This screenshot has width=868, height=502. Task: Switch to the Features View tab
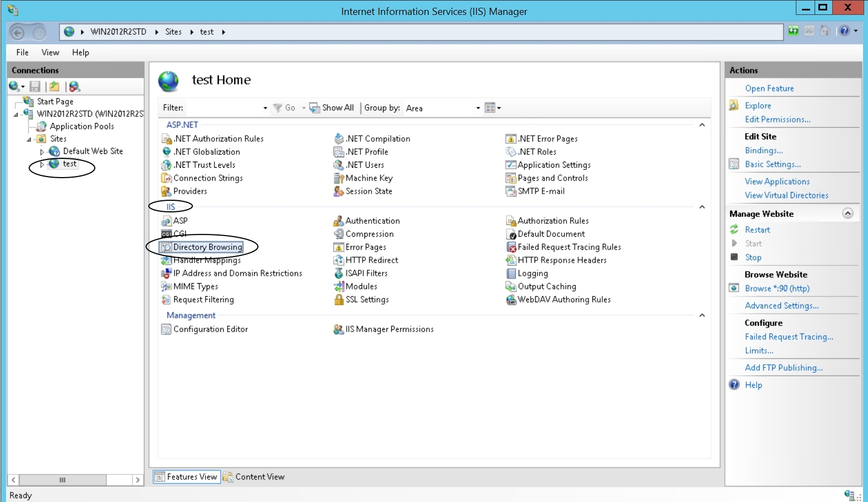tap(187, 477)
